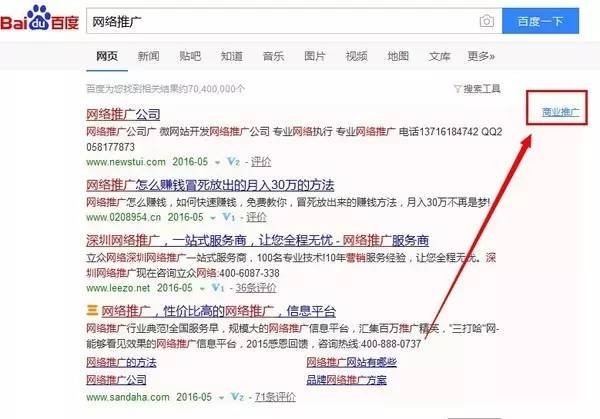Viewport: 600px width, 419px height.
Task: Switch to the 图片 tab
Action: pos(315,56)
